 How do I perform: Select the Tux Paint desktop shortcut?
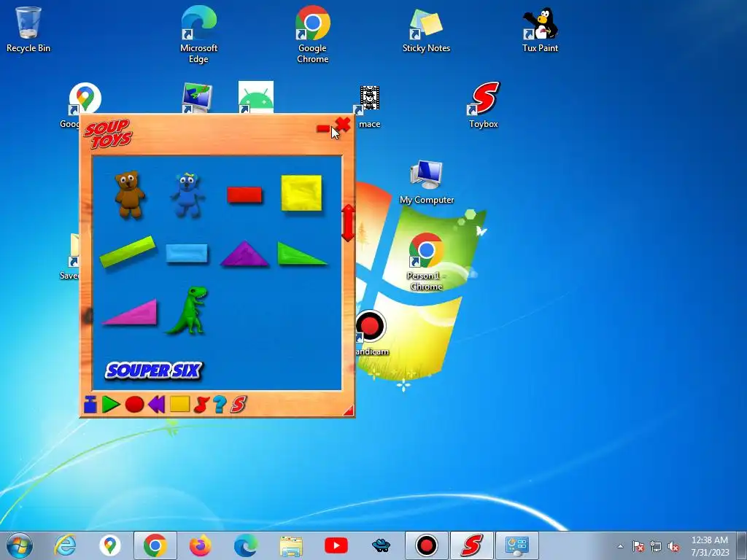click(x=541, y=29)
